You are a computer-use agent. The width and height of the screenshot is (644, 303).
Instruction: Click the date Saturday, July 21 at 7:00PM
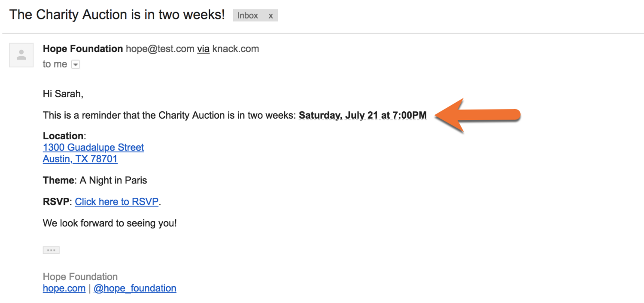(362, 115)
